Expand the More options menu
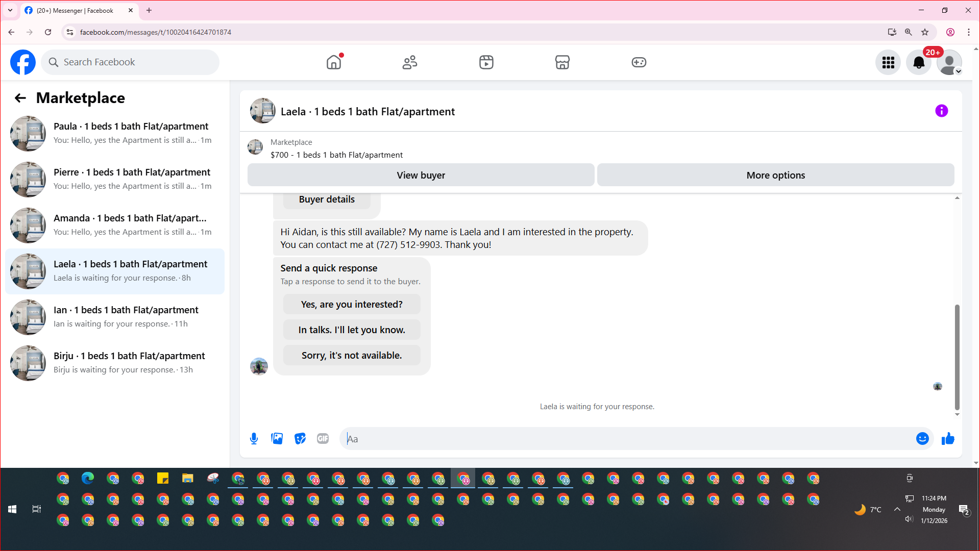 click(x=775, y=175)
